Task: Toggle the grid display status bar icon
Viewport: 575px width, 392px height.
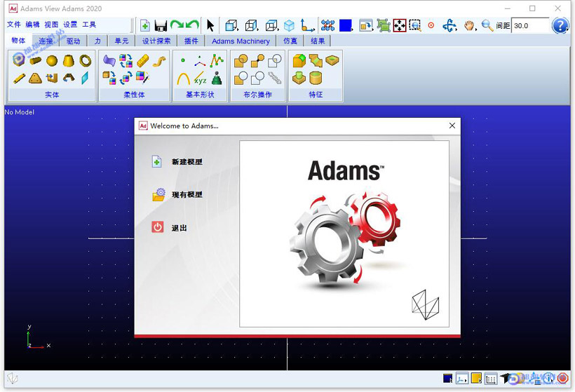Action: point(491,378)
